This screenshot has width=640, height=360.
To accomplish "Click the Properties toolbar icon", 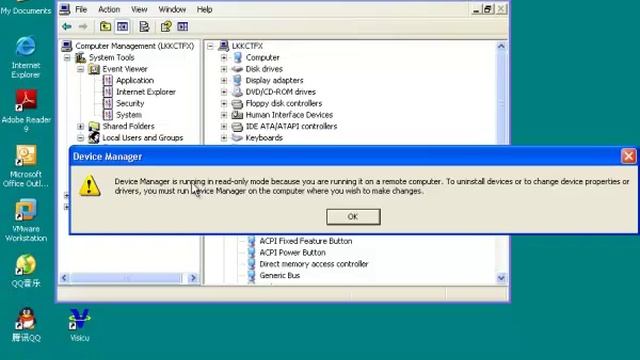I will [x=144, y=27].
